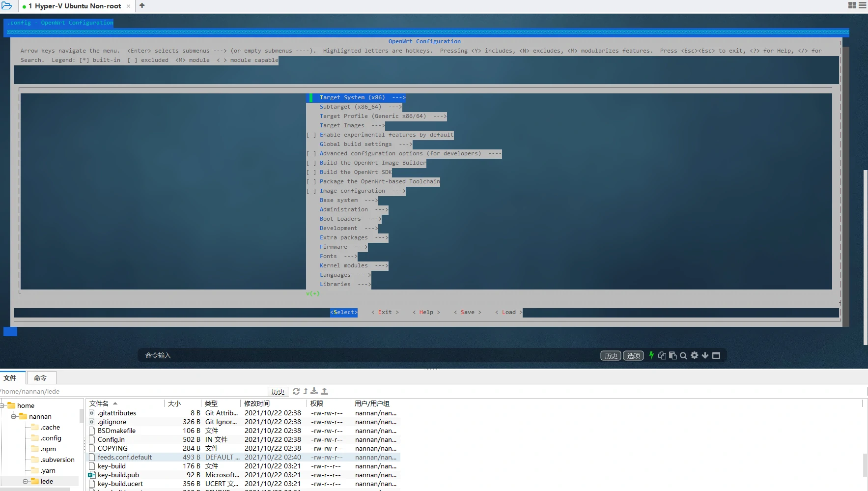The height and width of the screenshot is (491, 868).
Task: Click the .gitattributes file icon
Action: coord(92,413)
